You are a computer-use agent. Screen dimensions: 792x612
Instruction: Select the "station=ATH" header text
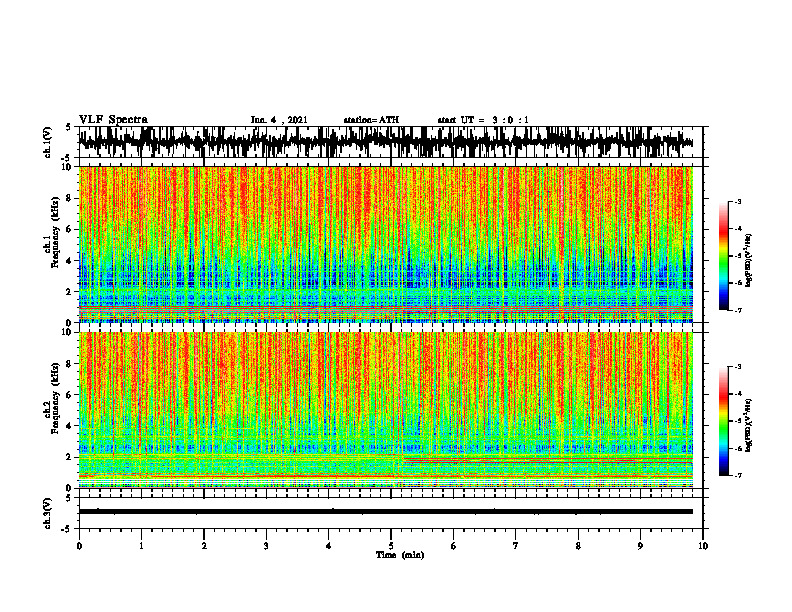(x=371, y=120)
